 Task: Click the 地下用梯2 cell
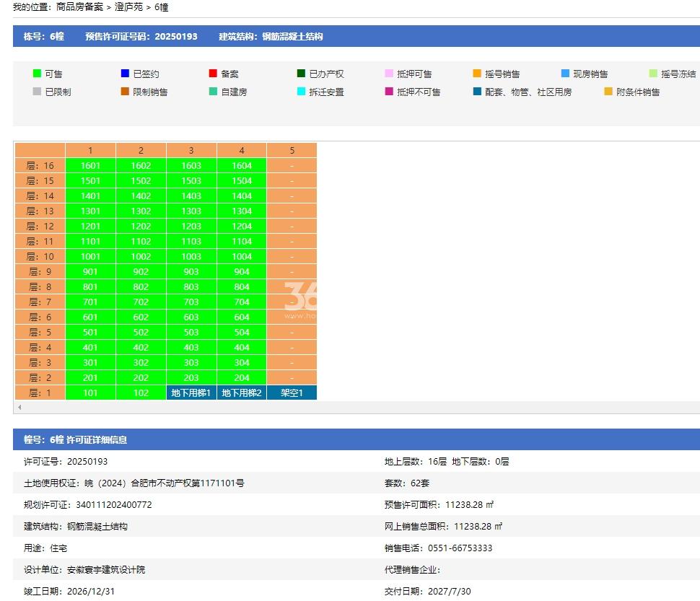click(242, 393)
